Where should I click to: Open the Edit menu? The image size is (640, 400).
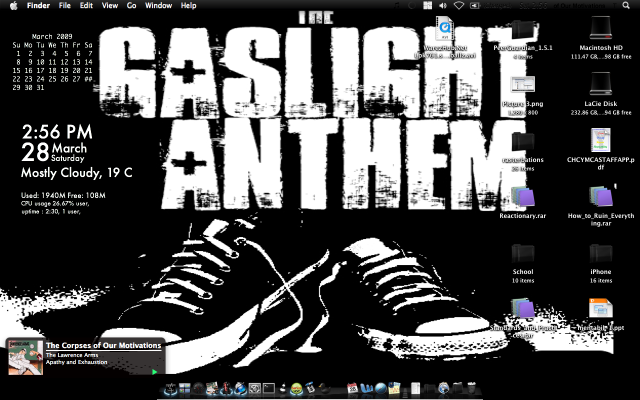pos(86,6)
